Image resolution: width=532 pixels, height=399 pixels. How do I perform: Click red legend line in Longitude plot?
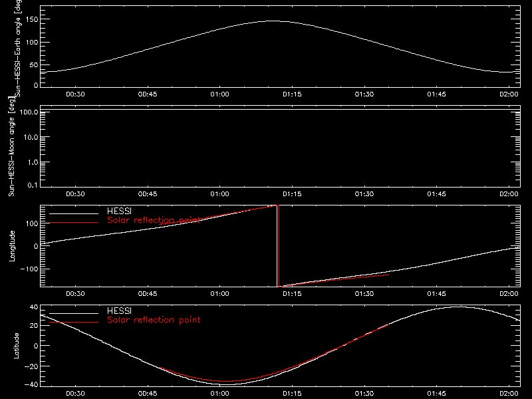74,222
